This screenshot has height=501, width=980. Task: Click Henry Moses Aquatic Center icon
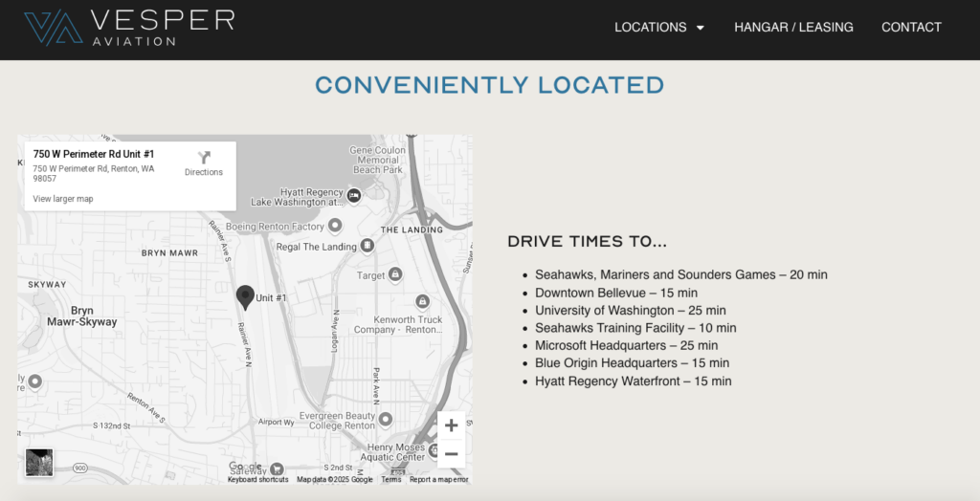coord(434,449)
